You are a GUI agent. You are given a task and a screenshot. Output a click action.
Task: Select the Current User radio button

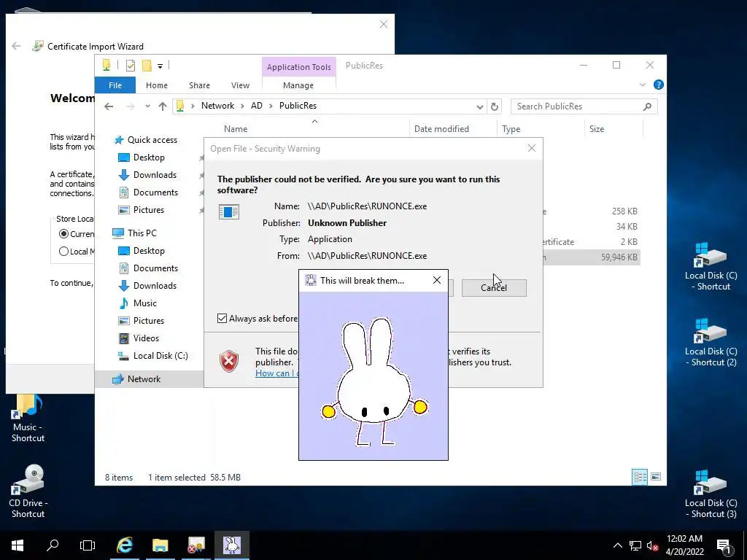pos(64,234)
